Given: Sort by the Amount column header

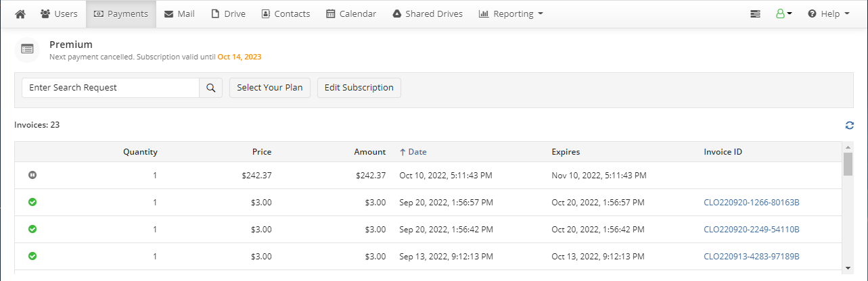Looking at the screenshot, I should [370, 152].
